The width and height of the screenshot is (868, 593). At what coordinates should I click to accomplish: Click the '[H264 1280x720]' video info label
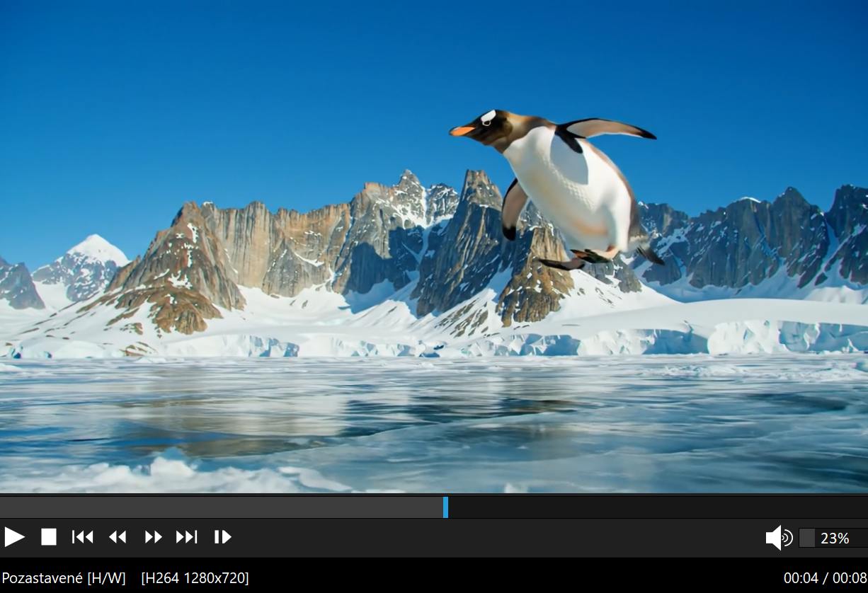click(195, 578)
